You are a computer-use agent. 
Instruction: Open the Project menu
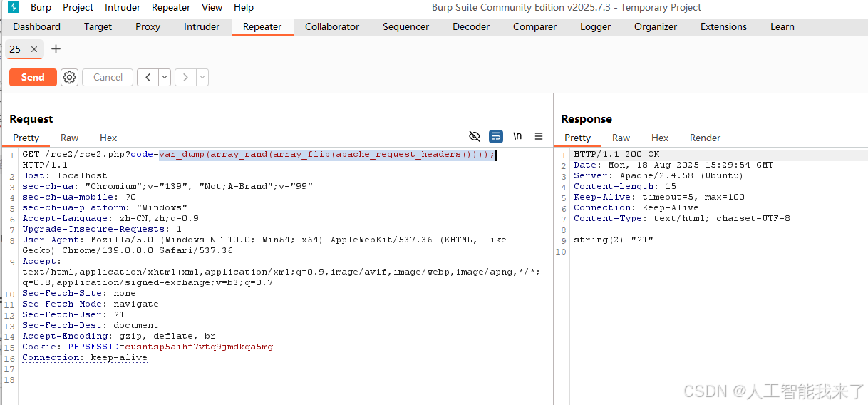pos(78,7)
